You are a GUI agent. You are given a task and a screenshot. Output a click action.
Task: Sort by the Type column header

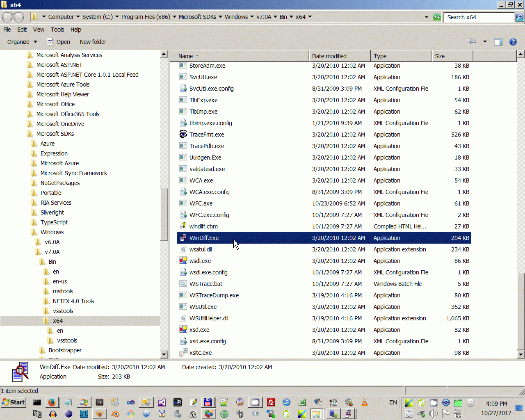[x=401, y=56]
